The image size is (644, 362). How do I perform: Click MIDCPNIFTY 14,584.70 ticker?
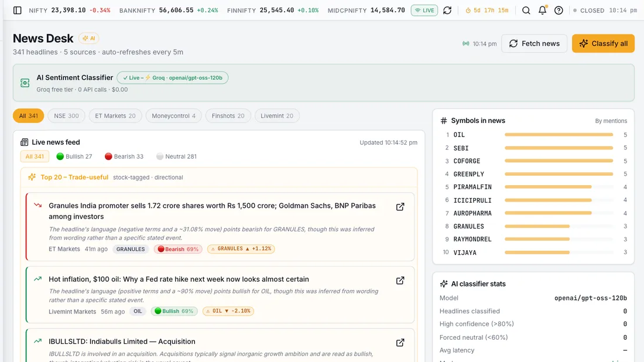[366, 11]
